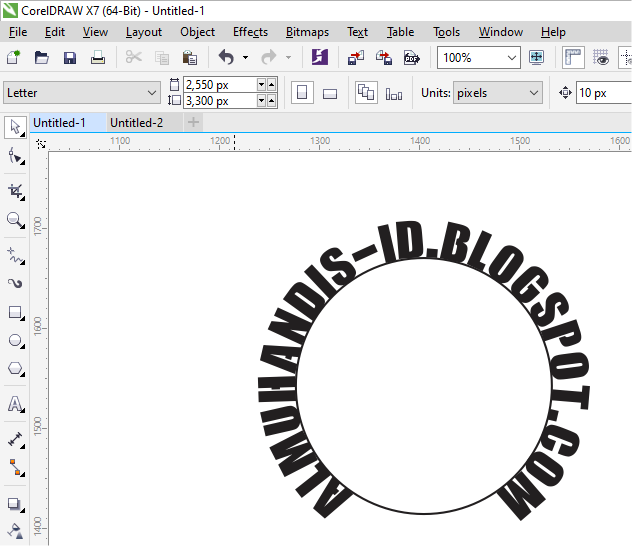The height and width of the screenshot is (546, 632).
Task: Click the Zoom to fit icon beside zoom level
Action: [536, 58]
